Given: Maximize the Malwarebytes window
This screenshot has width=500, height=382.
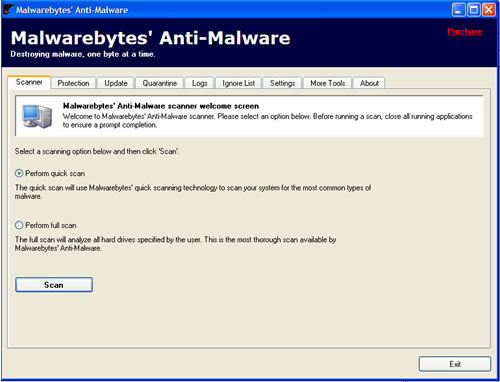Looking at the screenshot, I should tap(474, 10).
